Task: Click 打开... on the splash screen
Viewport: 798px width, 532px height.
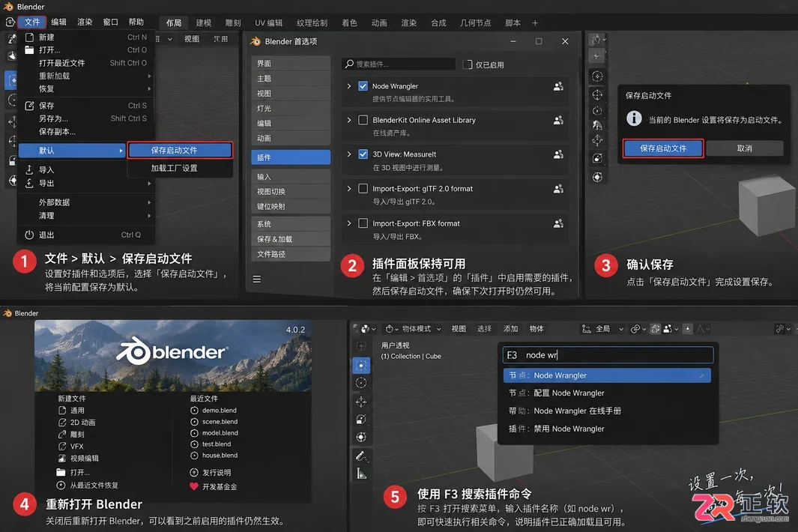Action: coord(73,472)
